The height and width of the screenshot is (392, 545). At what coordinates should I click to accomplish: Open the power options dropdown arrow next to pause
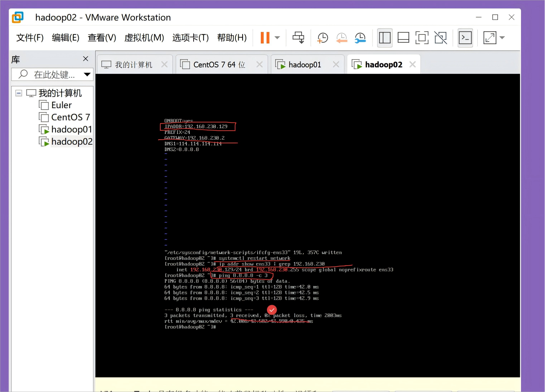click(277, 38)
